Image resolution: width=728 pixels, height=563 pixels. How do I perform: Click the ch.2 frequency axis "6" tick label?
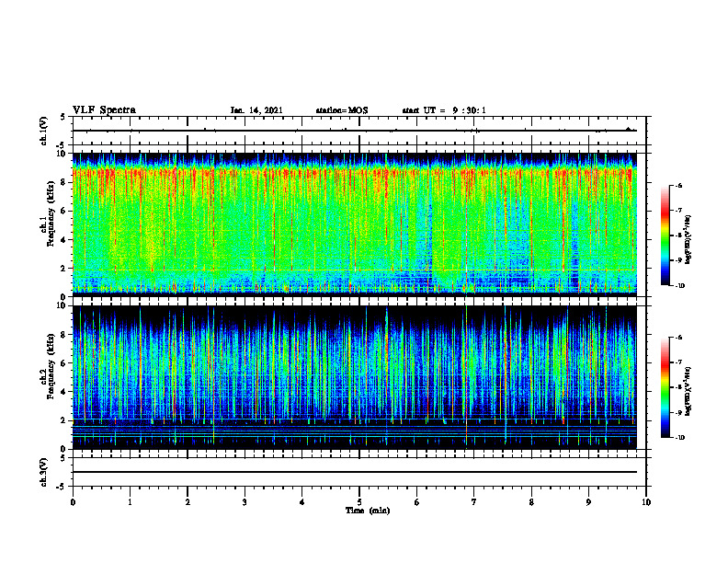pos(64,363)
